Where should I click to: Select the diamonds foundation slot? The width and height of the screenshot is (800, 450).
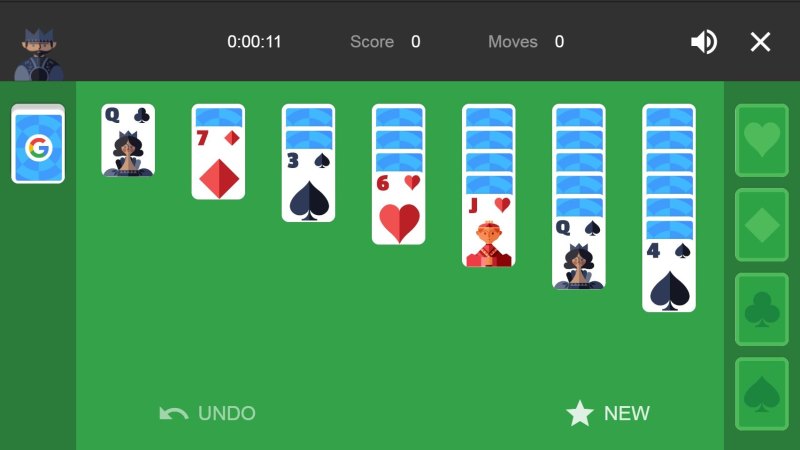[762, 225]
